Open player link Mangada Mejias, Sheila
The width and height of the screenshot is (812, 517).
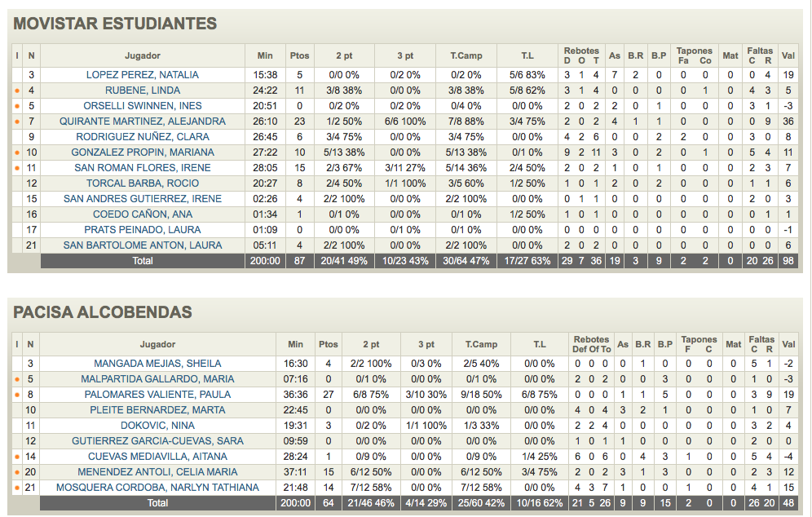(x=157, y=364)
